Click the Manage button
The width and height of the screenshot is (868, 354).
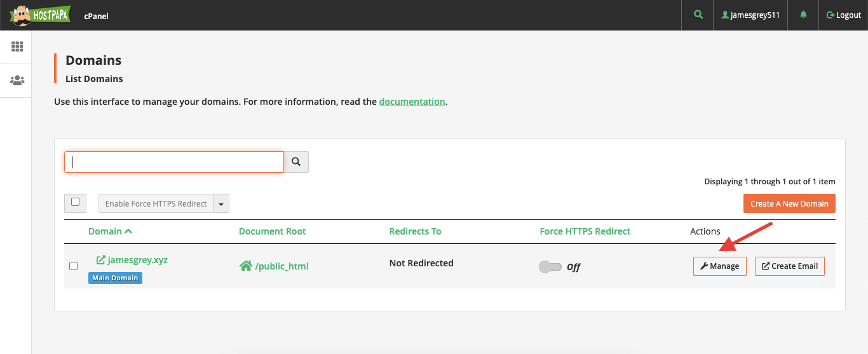(719, 266)
